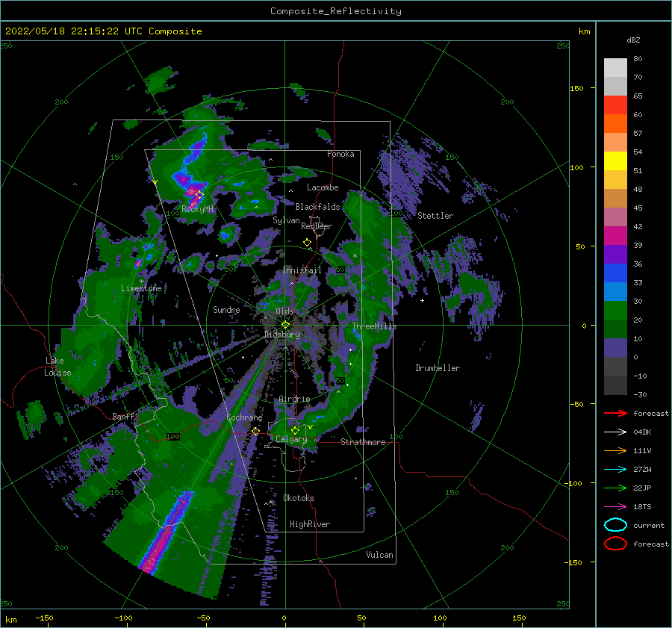Viewport: 672px width, 628px height.
Task: Click the red forecast ellipse in legend
Action: click(x=615, y=544)
